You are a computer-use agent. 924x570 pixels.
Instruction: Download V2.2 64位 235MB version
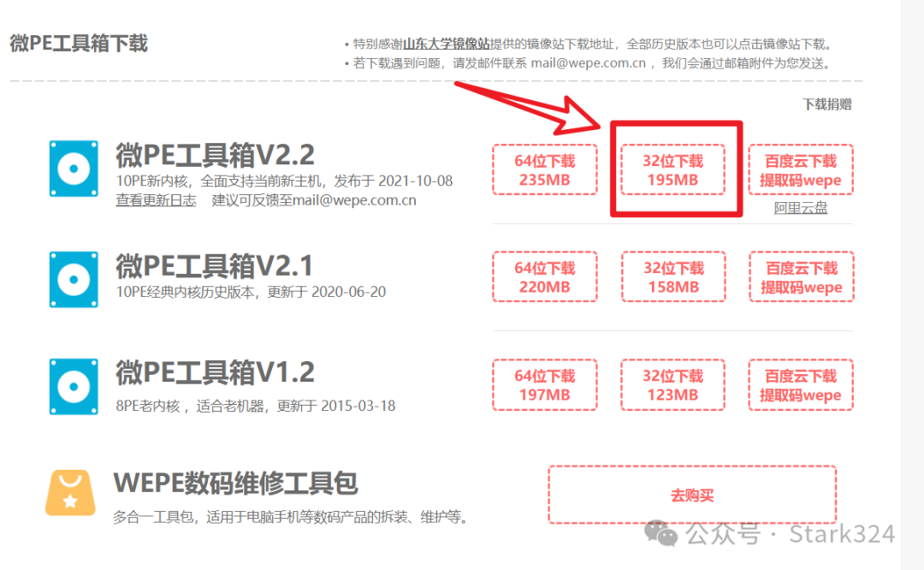point(544,169)
